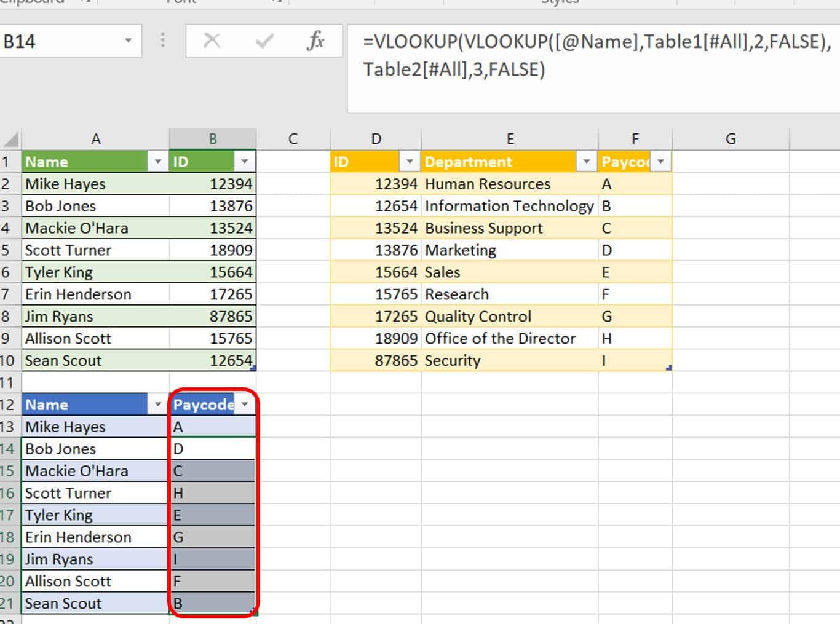Image resolution: width=840 pixels, height=624 pixels.
Task: Open filter dropdown for blue Paycode header
Action: pos(245,405)
